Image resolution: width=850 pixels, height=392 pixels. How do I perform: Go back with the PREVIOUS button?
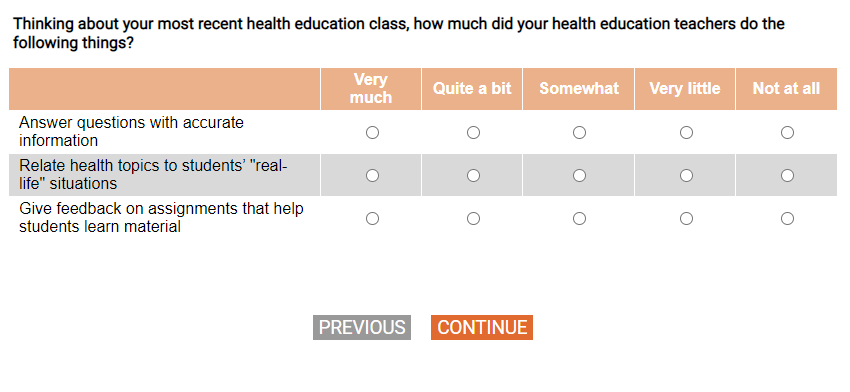362,327
